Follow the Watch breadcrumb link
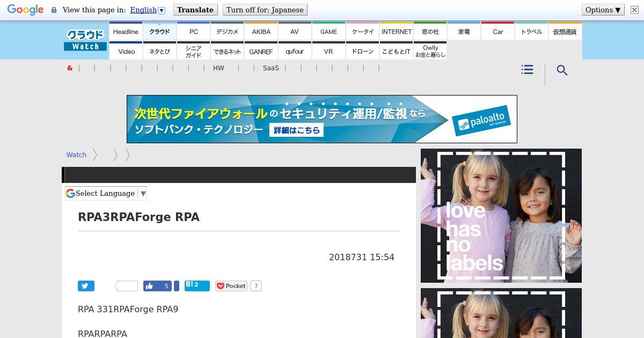The image size is (644, 338). (x=76, y=155)
